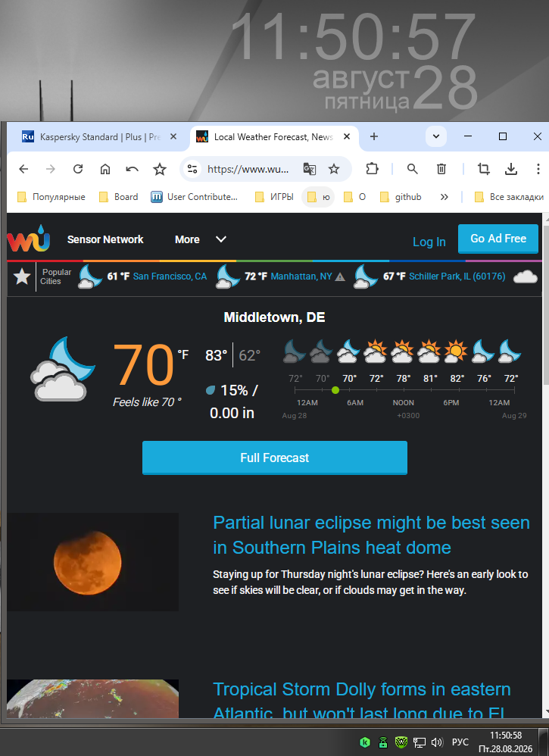549x756 pixels.
Task: Open Tropical Storm Dolly article headline
Action: click(x=361, y=701)
